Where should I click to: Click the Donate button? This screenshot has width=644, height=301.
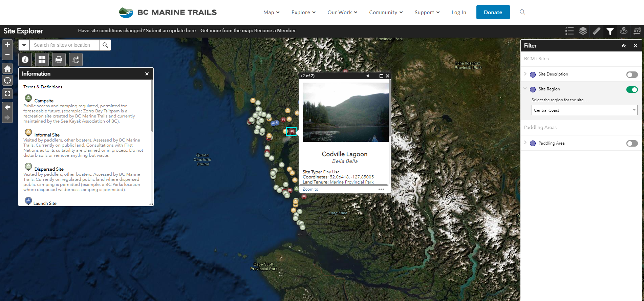pos(493,13)
